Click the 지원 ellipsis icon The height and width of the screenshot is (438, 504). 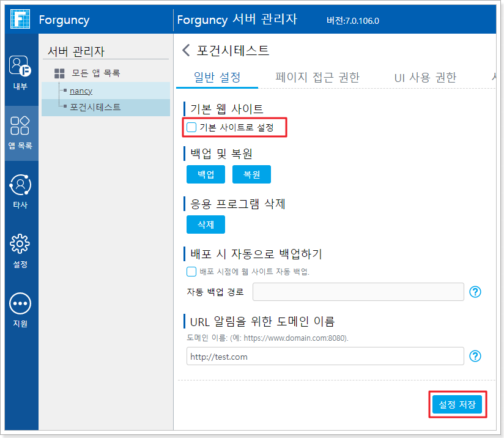(x=21, y=304)
